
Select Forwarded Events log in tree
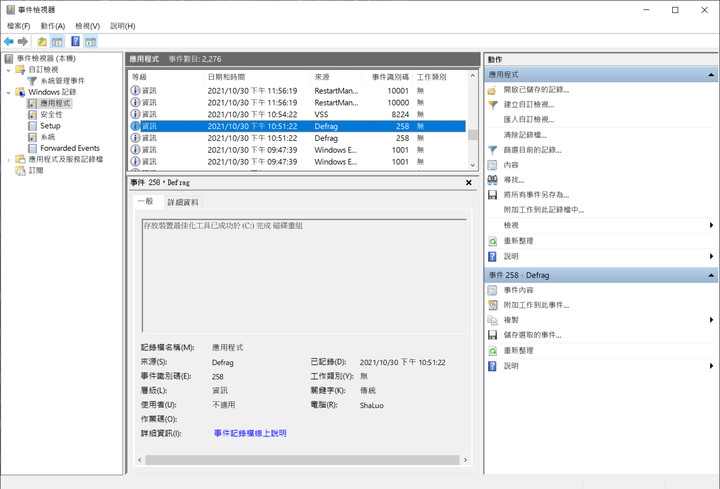coord(70,148)
